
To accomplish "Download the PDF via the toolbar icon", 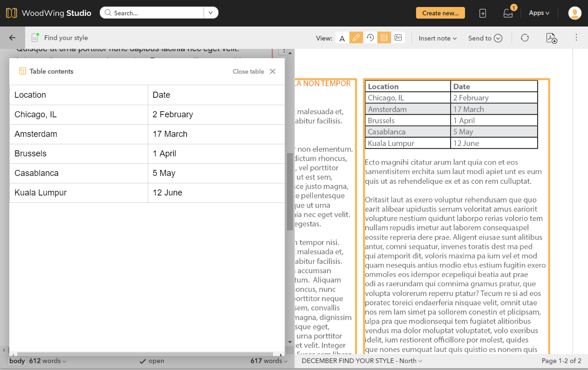I will [x=551, y=38].
